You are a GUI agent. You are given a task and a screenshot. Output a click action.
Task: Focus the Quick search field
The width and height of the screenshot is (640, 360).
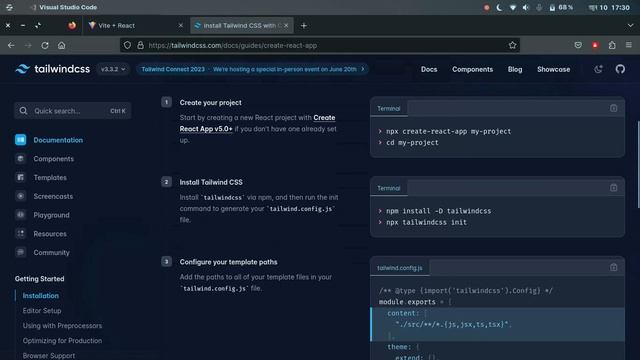[x=73, y=111]
